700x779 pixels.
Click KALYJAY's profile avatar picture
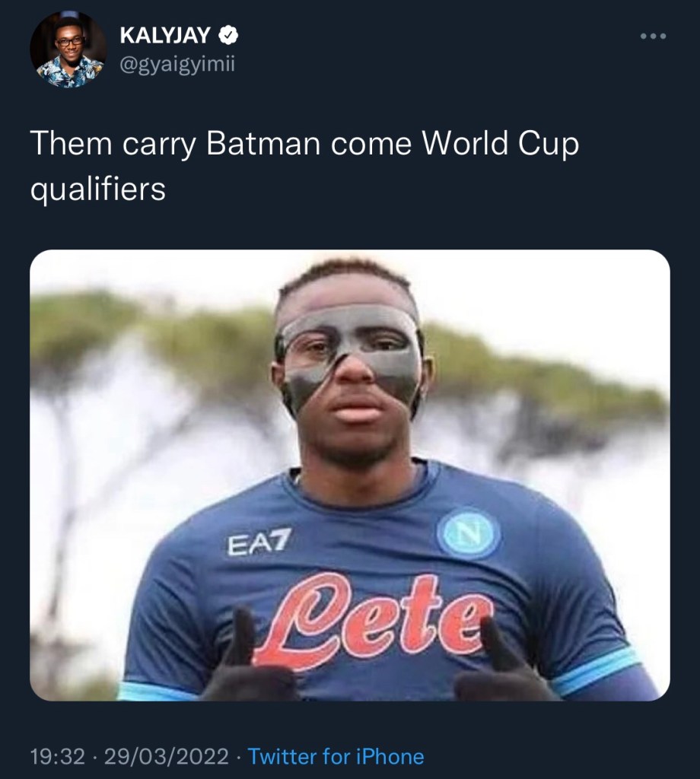68,49
